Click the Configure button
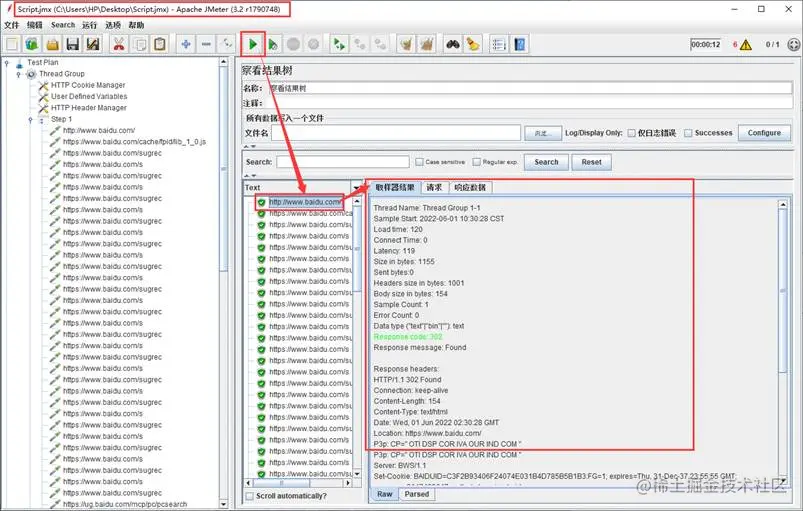 click(764, 133)
